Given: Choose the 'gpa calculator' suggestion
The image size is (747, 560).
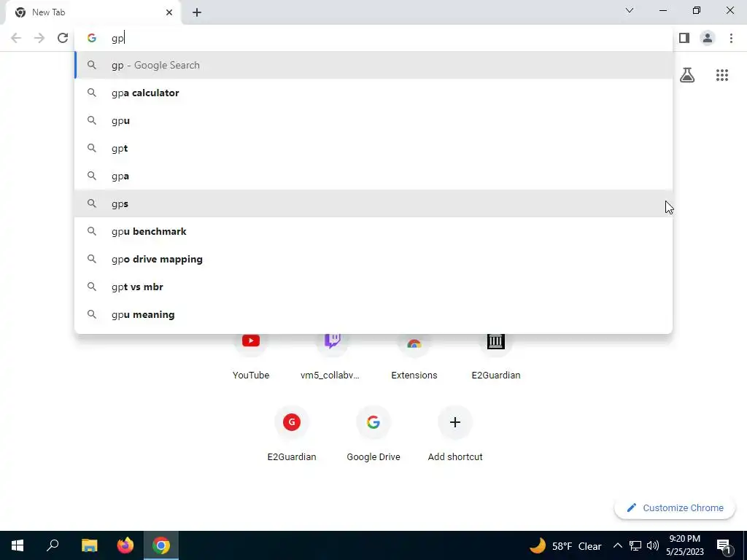Looking at the screenshot, I should [373, 93].
